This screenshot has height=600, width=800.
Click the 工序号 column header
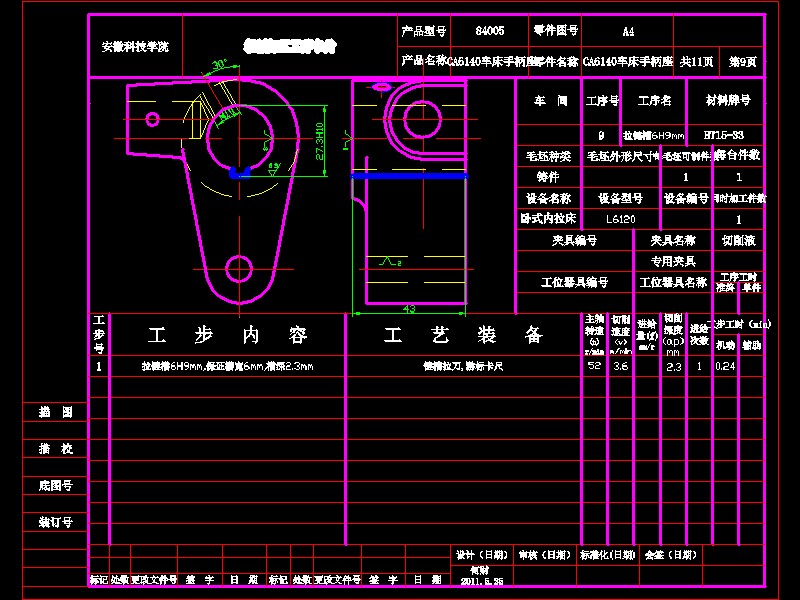[602, 101]
